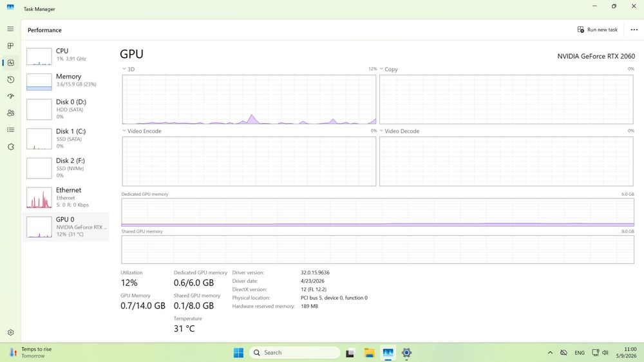Click the NVIDIA GeForce RTX 2060 title
Image resolution: width=644 pixels, height=362 pixels.
tap(596, 56)
